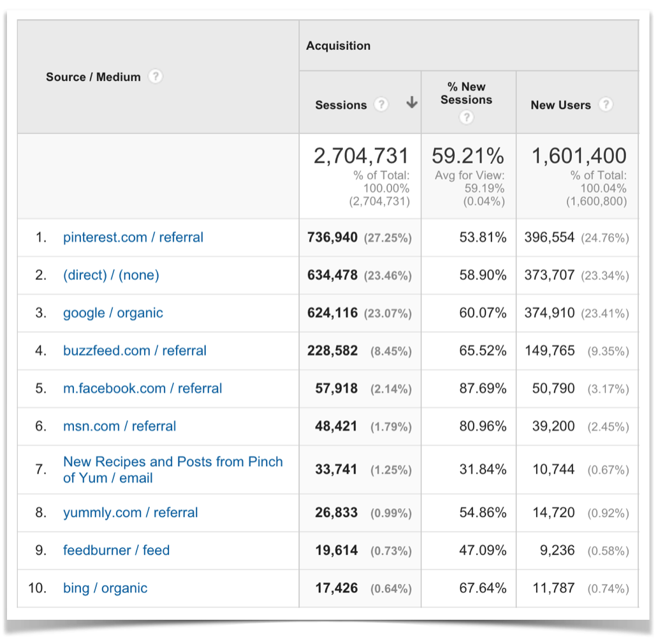This screenshot has height=644, width=658.
Task: Click the Sessions sort arrow
Action: click(x=411, y=103)
